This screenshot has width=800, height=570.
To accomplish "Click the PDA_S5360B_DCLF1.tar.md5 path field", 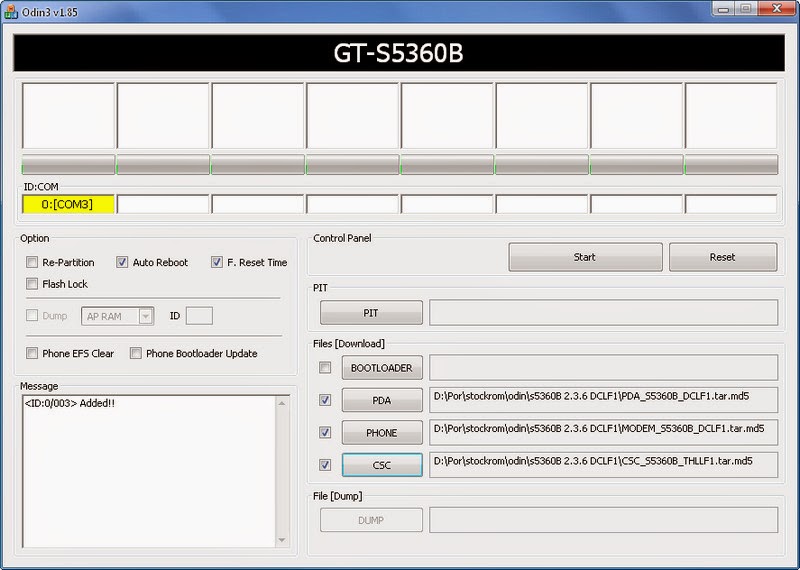I will [x=604, y=400].
